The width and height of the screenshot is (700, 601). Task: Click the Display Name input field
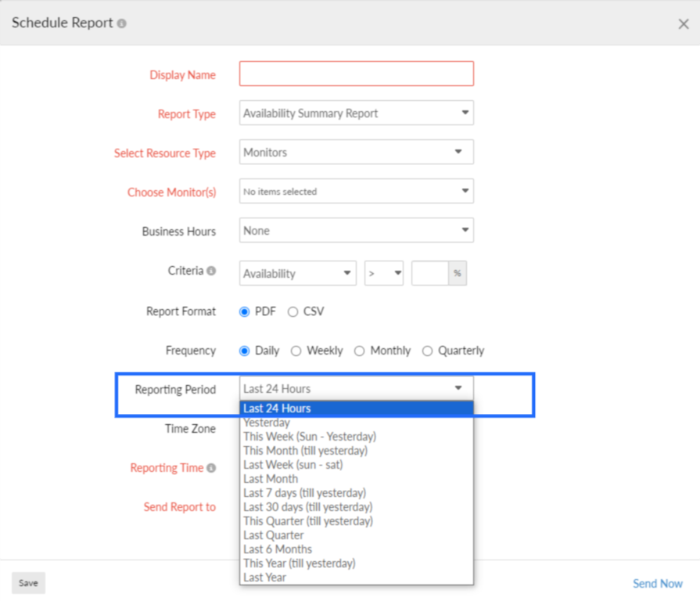coord(356,74)
